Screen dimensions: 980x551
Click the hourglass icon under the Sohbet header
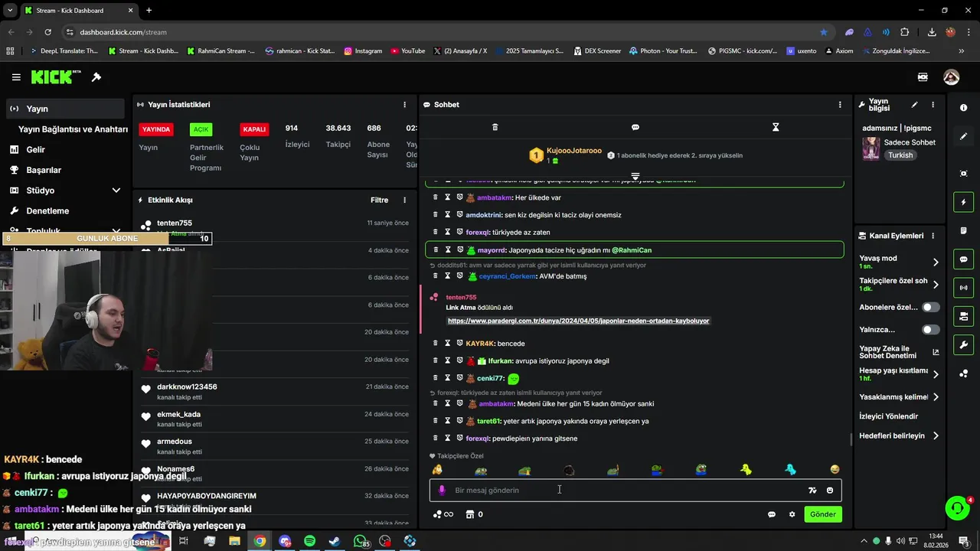click(776, 127)
